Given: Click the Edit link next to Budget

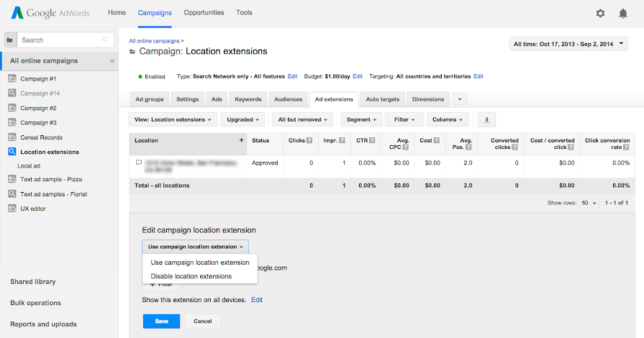Looking at the screenshot, I should [358, 76].
